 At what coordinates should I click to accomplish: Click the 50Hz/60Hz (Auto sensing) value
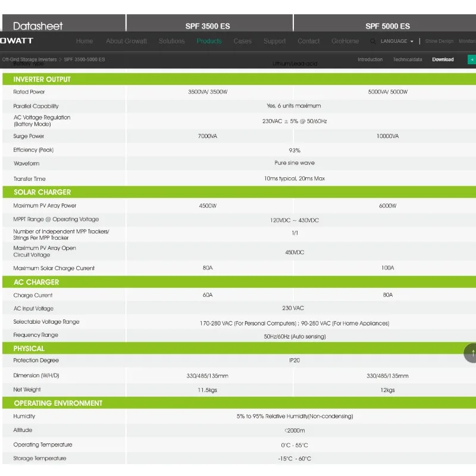295,337
